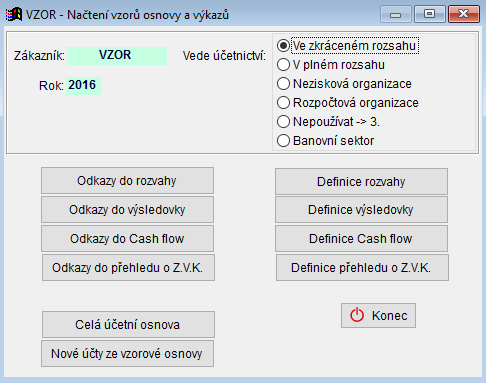Minimize the VZOR window

[396, 14]
